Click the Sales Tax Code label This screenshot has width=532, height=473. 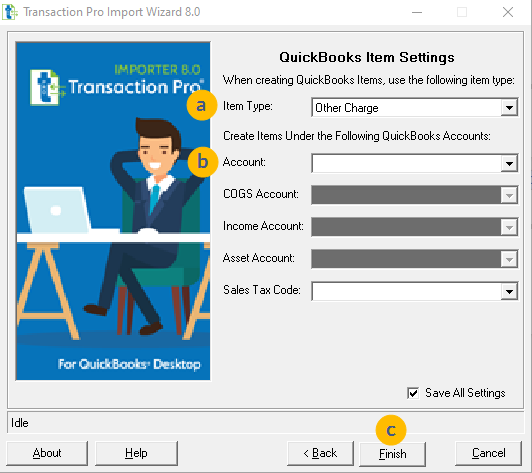point(262,290)
